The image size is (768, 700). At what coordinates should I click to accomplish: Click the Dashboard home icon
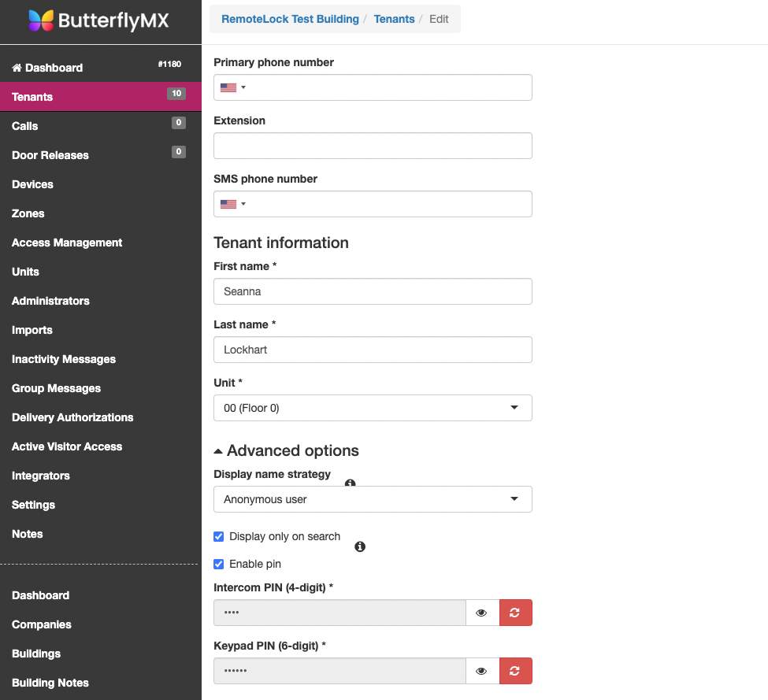point(17,68)
